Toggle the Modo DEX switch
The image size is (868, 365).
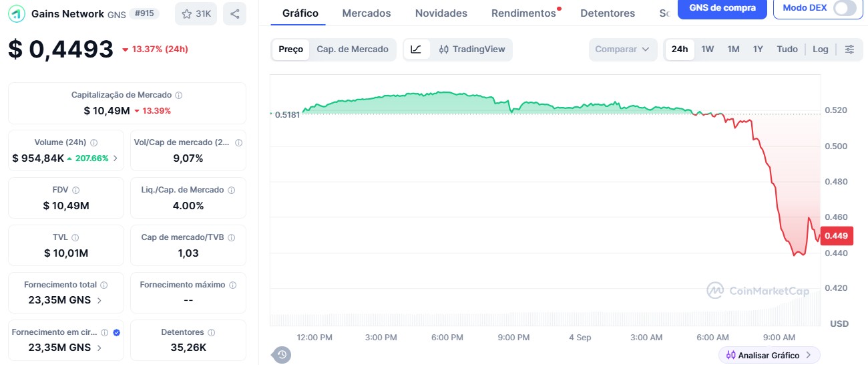[x=845, y=8]
